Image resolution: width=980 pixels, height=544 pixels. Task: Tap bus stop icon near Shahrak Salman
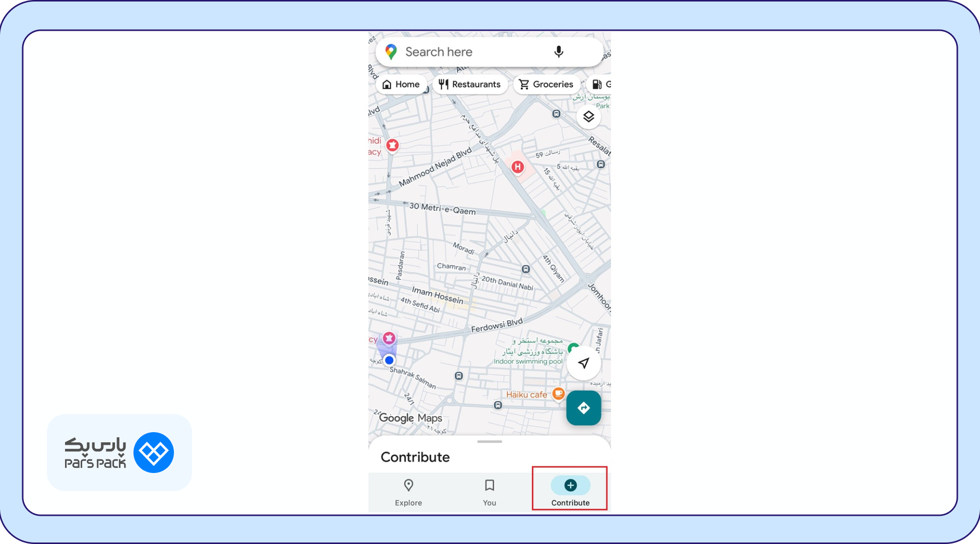[x=459, y=376]
